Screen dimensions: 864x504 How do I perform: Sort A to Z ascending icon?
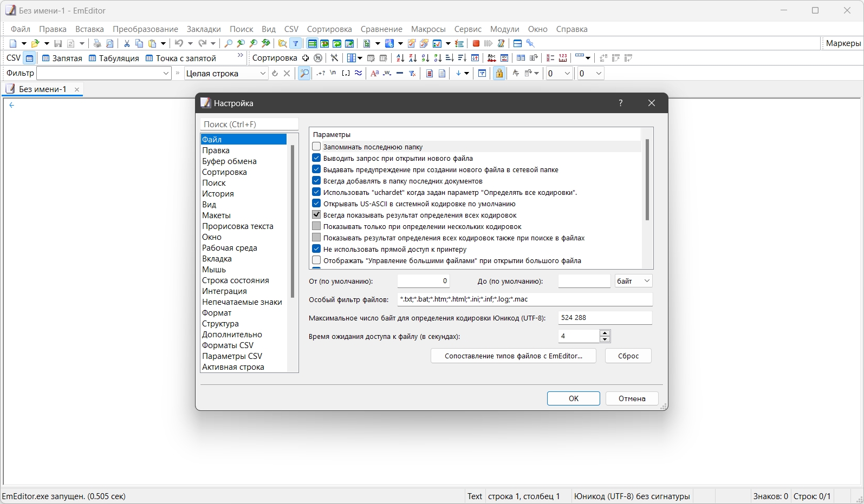coord(400,58)
